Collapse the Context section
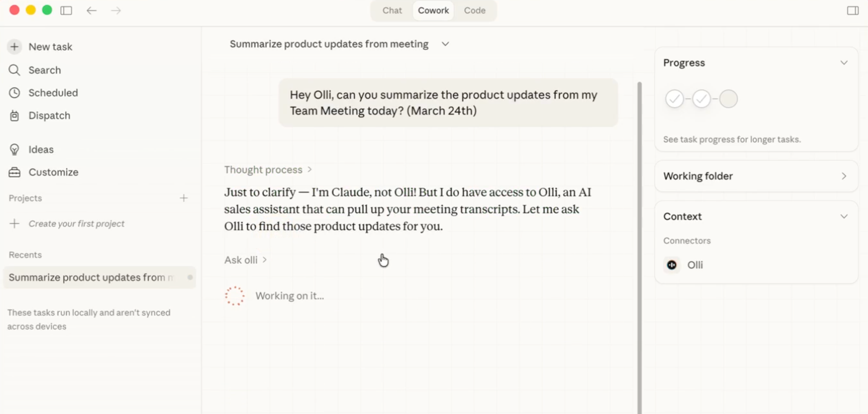Viewport: 868px width, 414px height. tap(844, 216)
